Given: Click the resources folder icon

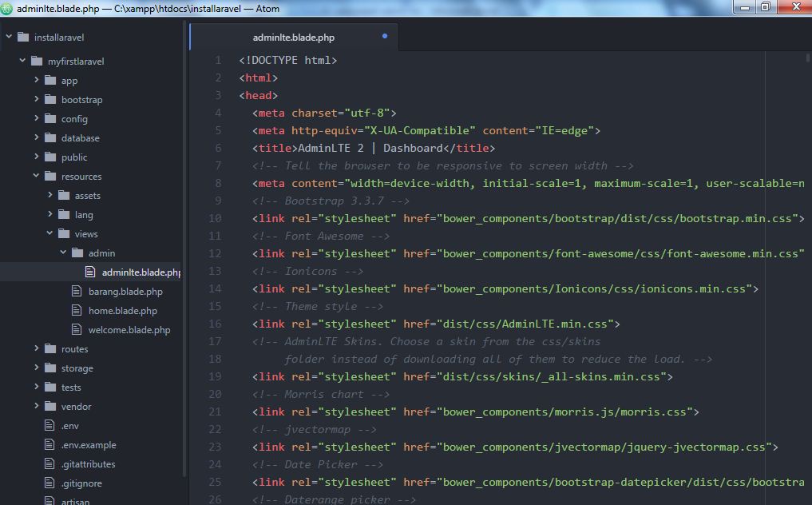Looking at the screenshot, I should [50, 177].
